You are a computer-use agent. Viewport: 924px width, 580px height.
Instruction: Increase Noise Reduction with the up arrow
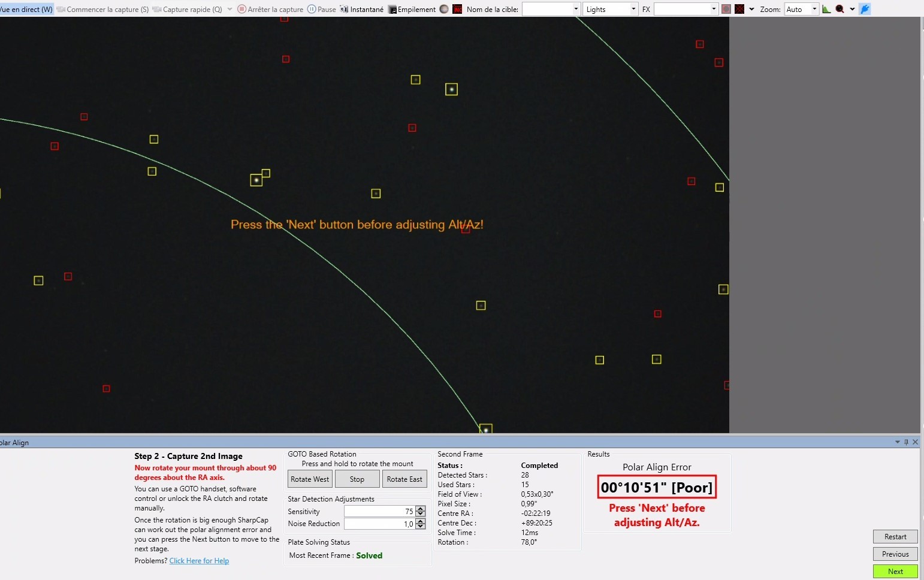tap(421, 521)
